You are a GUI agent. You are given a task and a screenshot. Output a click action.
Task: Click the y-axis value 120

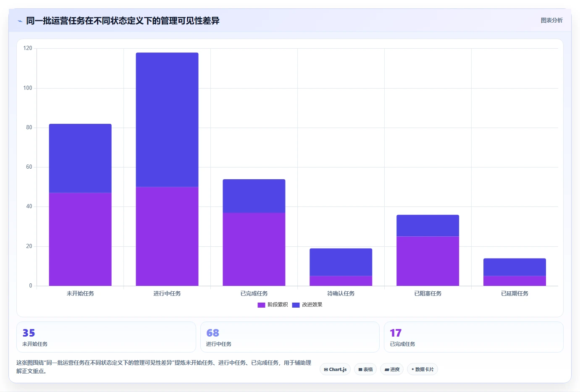coord(28,48)
